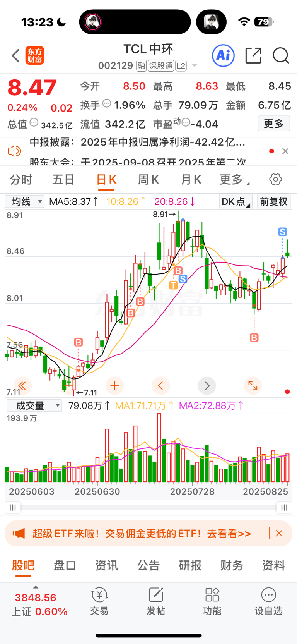Tap the MA1:71.71万 volume average
Image resolution: width=297 pixels, height=644 pixels.
coord(144,405)
